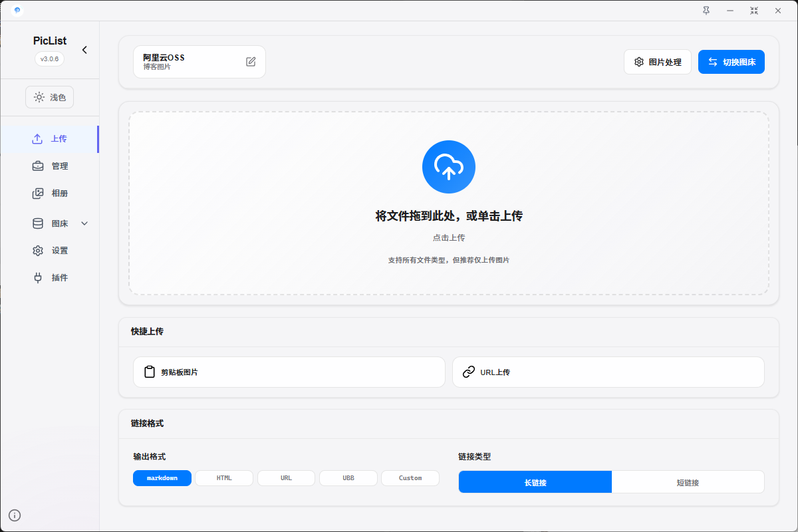Switch link type to 短链接
Screen dimensions: 798x532
(x=688, y=482)
